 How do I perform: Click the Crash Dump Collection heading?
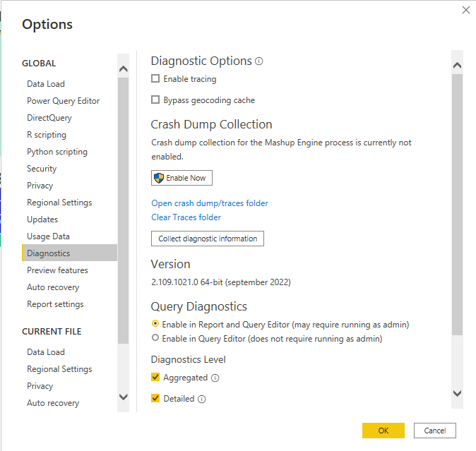click(212, 124)
